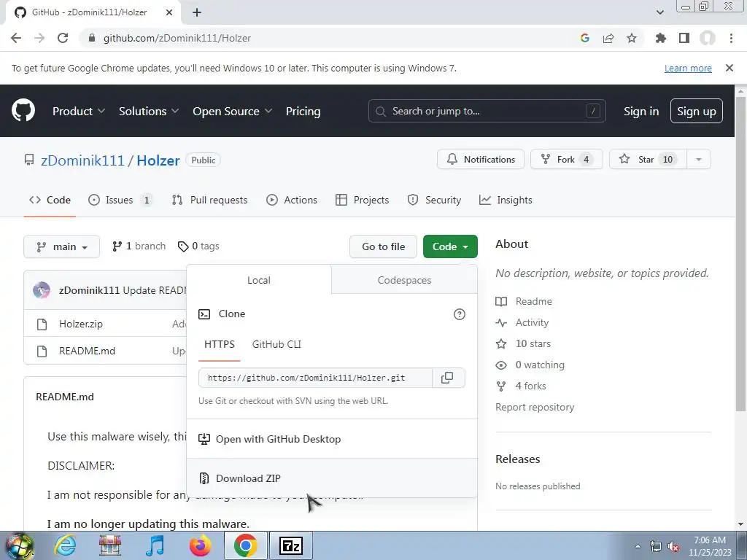747x560 pixels.
Task: Show hidden system tray icons
Action: click(x=638, y=547)
